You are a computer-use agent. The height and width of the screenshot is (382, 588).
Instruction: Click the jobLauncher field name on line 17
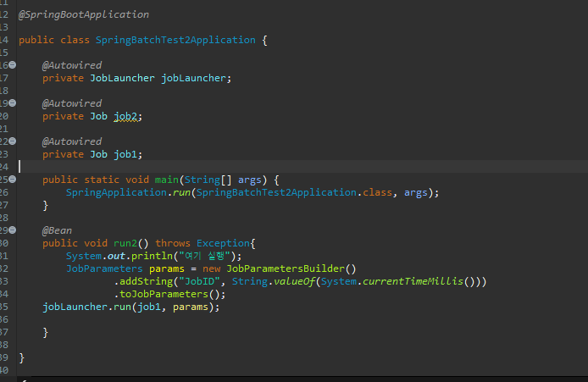click(x=193, y=78)
